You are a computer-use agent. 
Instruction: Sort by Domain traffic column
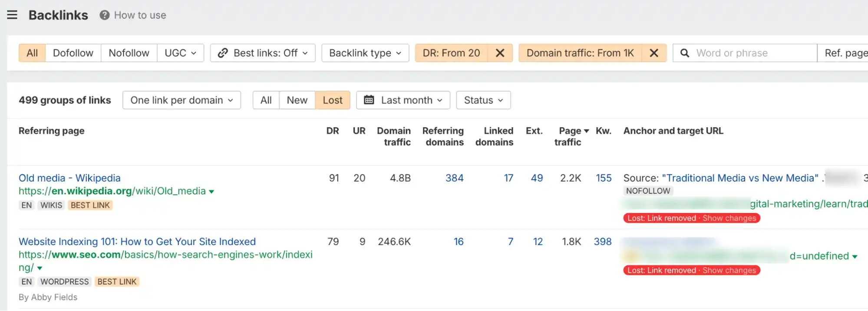tap(394, 136)
